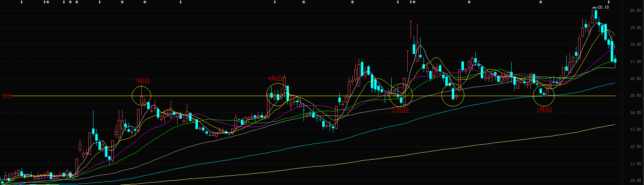Click the star event marker above the 7月1日 label
Screen dimensions: 644x185
point(145,2)
